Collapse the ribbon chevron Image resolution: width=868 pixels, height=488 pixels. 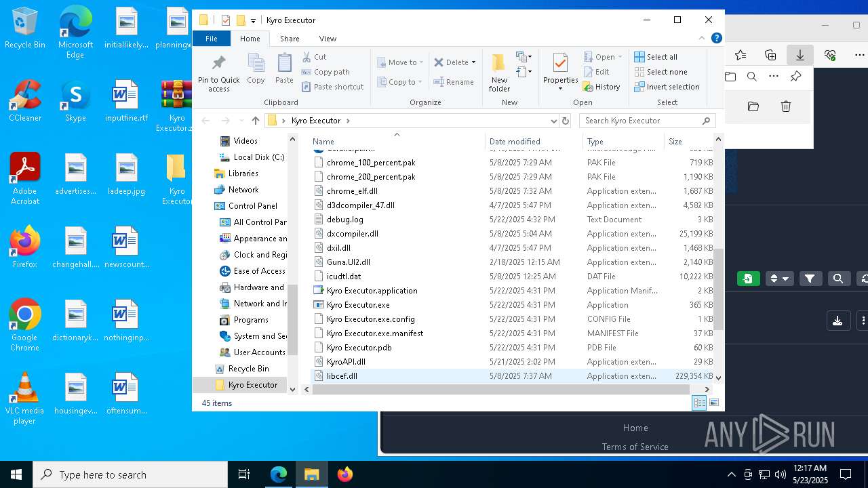pyautogui.click(x=702, y=39)
